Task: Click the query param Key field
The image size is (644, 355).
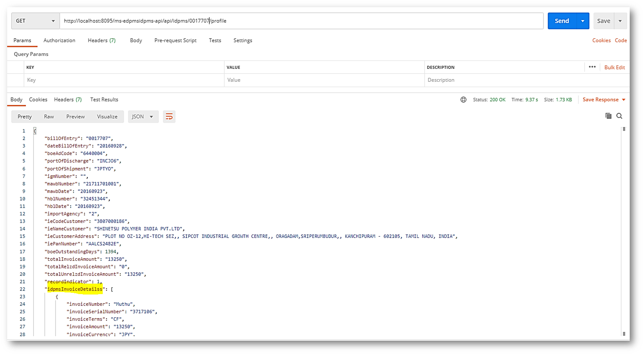Action: [x=123, y=80]
